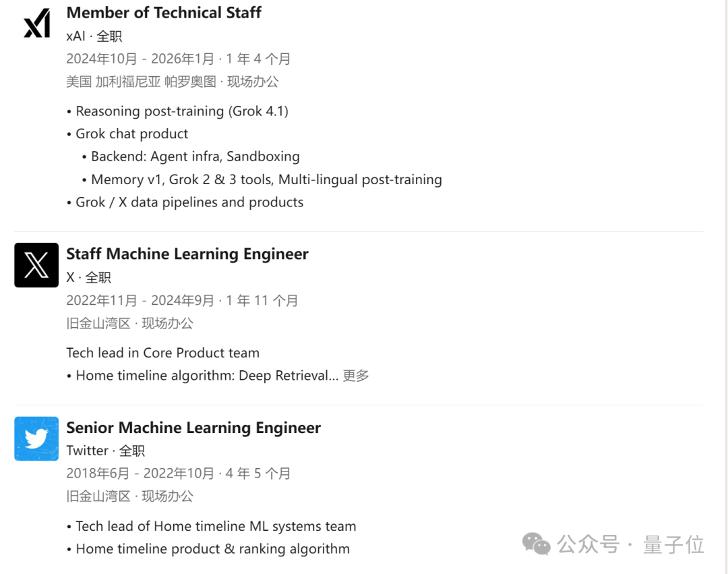
Task: Click the Twitter · 全职 company line
Action: [105, 451]
